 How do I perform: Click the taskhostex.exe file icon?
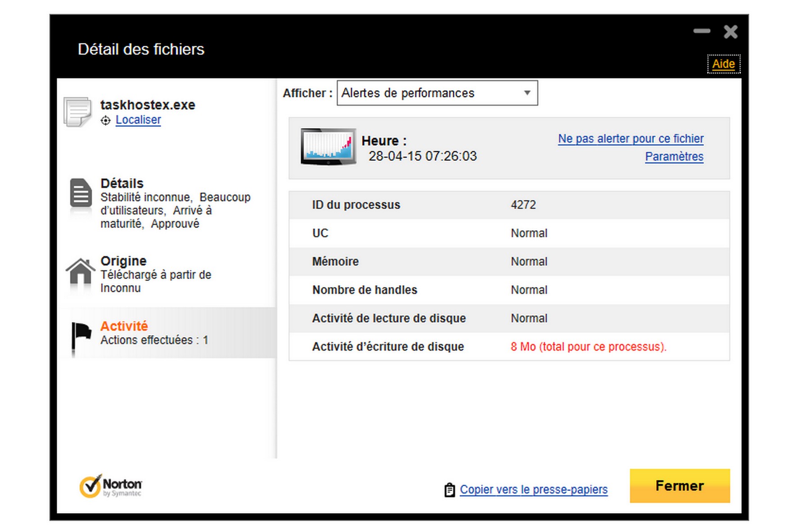click(77, 112)
